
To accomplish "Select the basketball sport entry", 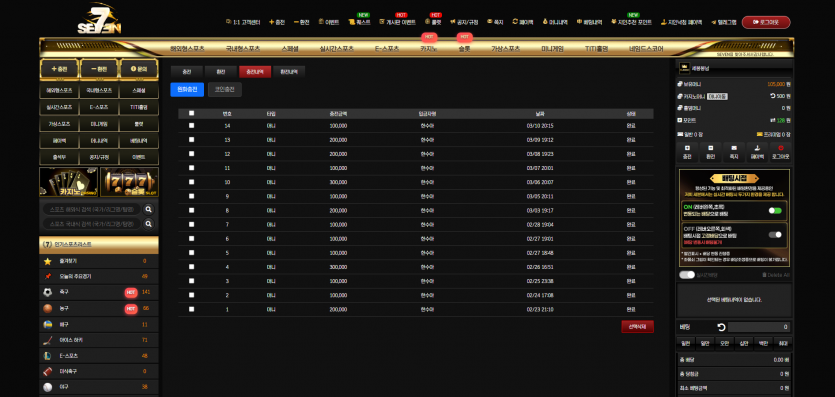I will (99, 309).
